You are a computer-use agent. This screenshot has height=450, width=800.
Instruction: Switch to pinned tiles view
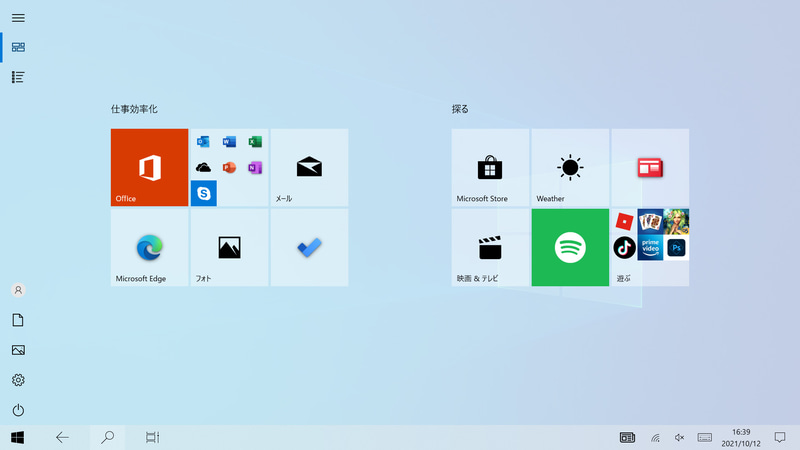pyautogui.click(x=18, y=47)
